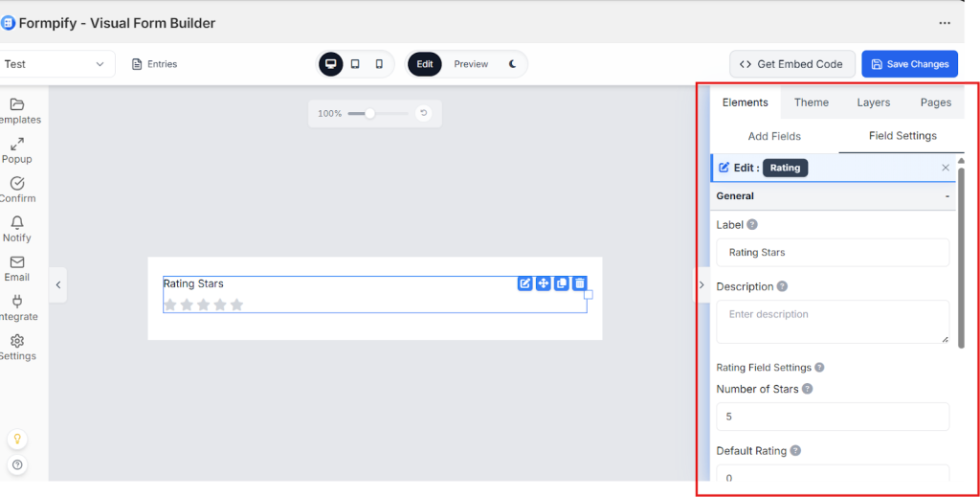Click Get Embed Code button
This screenshot has height=497, width=980.
click(x=791, y=64)
